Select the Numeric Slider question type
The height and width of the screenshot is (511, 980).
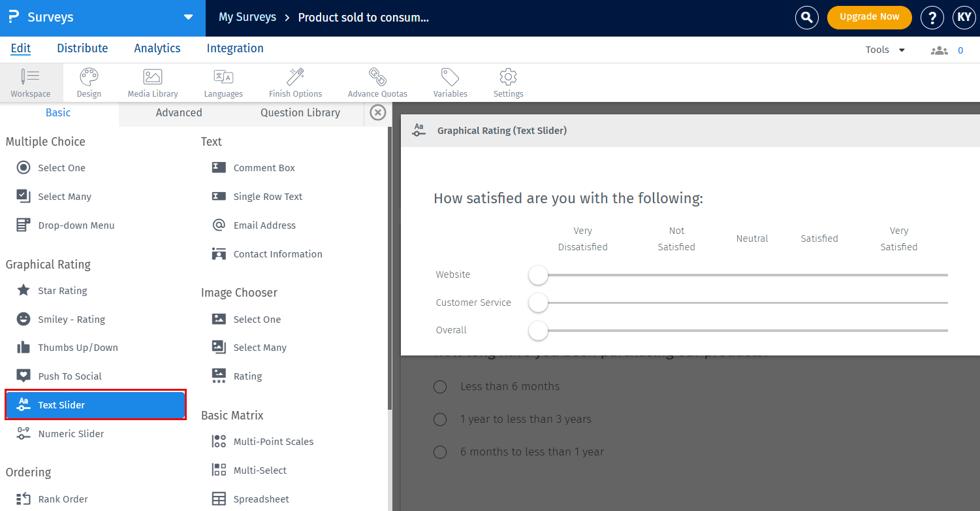click(72, 433)
